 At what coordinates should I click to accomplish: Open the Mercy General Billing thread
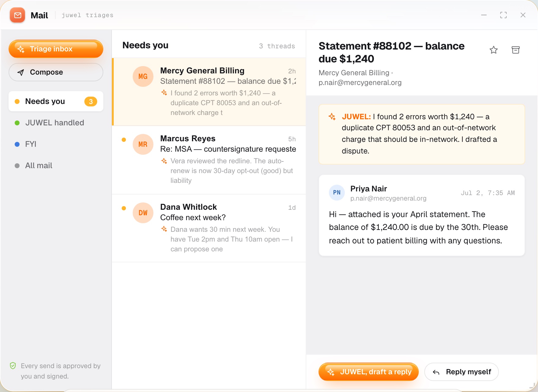tap(209, 92)
